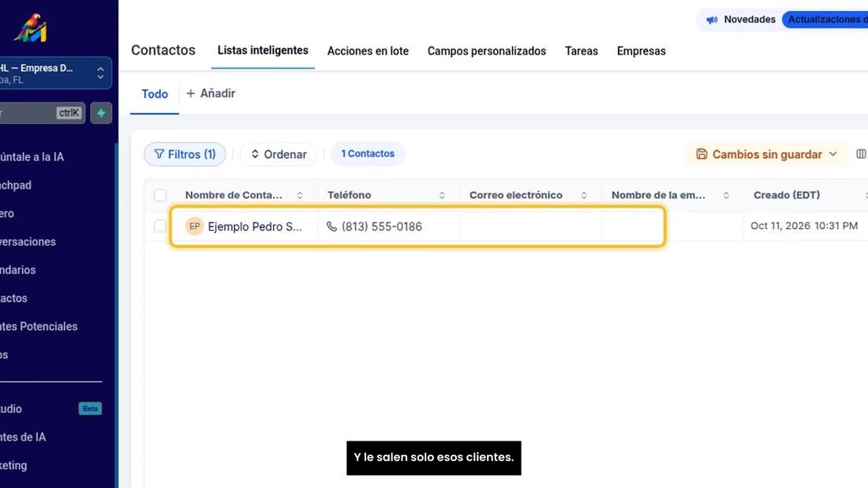
Task: Open the Contactos sidebar item
Action: [x=14, y=298]
